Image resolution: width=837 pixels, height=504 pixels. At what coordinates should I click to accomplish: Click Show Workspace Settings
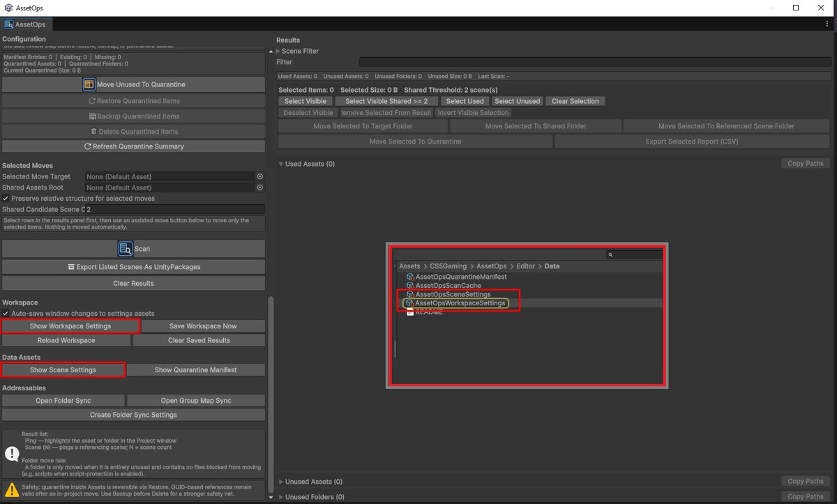[x=70, y=326]
